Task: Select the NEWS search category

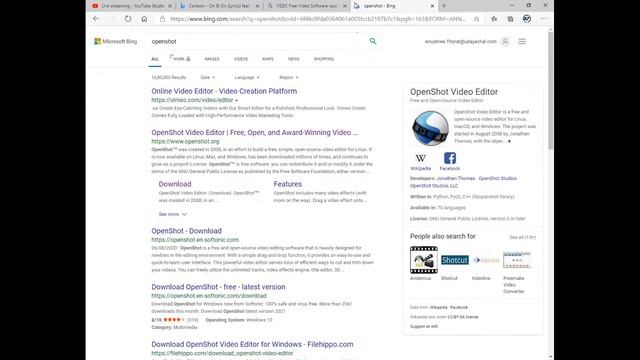Action: tap(293, 59)
